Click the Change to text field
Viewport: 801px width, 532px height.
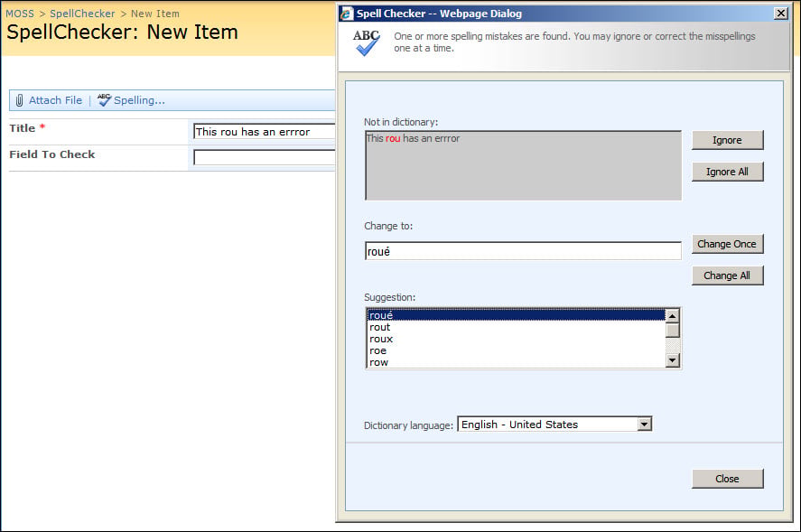tap(523, 251)
